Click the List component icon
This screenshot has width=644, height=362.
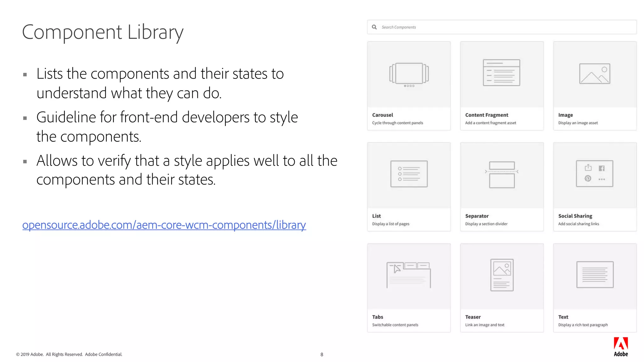(x=409, y=174)
